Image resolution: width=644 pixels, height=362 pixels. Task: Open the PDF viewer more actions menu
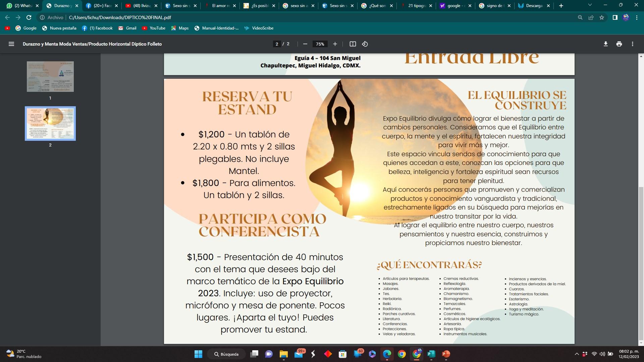[632, 44]
